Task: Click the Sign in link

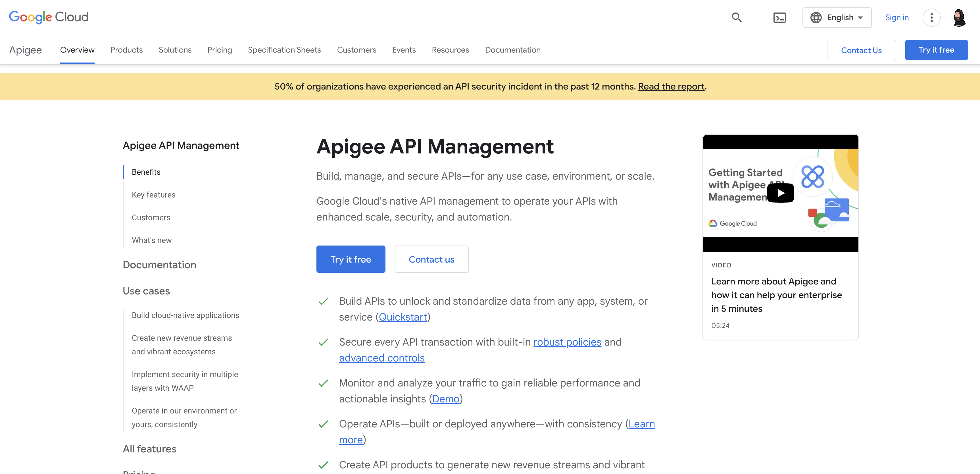Action: pyautogui.click(x=896, y=18)
